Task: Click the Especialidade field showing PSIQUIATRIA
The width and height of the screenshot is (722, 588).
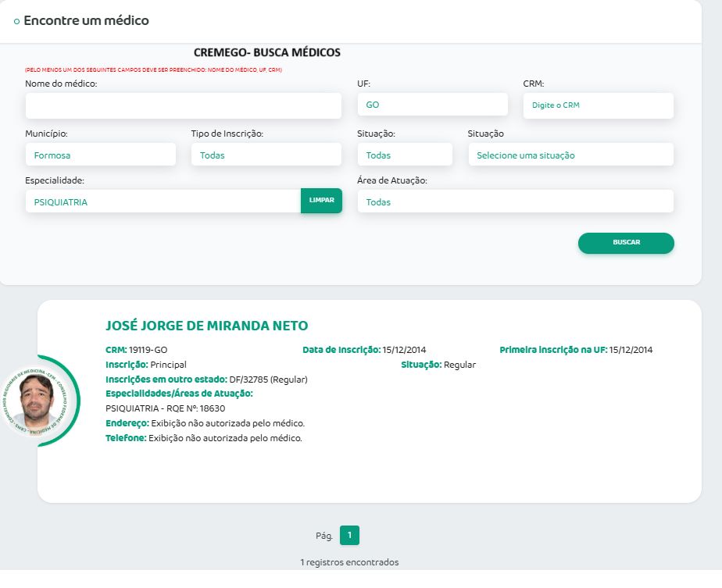Action: [x=163, y=201]
